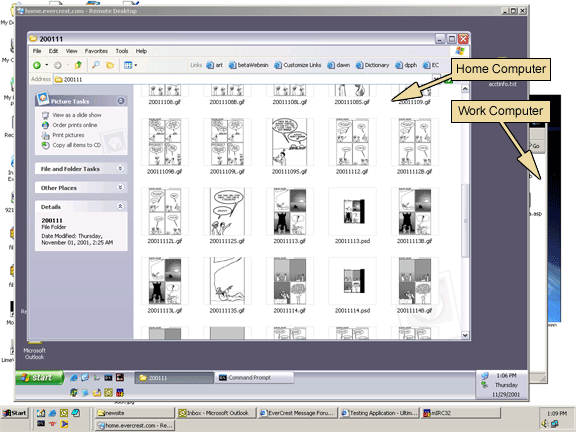
Task: Click View as a slide show
Action: point(77,115)
